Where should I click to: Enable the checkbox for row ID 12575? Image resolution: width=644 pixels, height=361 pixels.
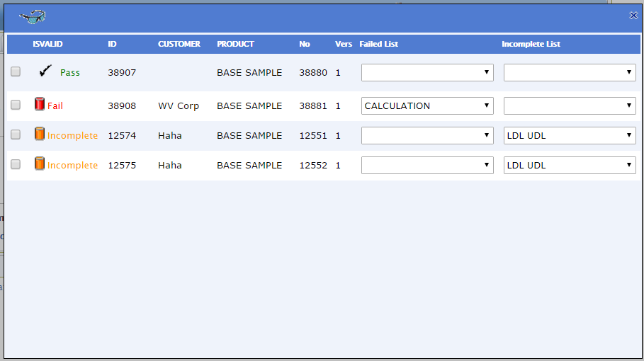(16, 164)
